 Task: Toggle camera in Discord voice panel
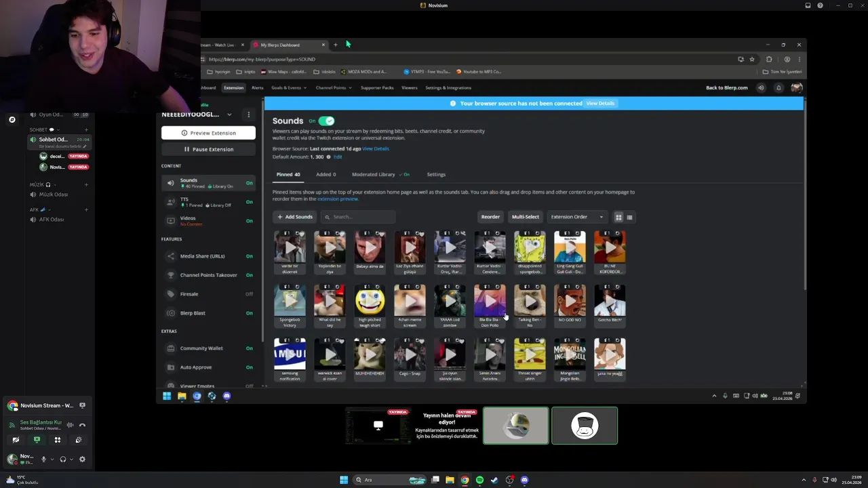point(16,440)
